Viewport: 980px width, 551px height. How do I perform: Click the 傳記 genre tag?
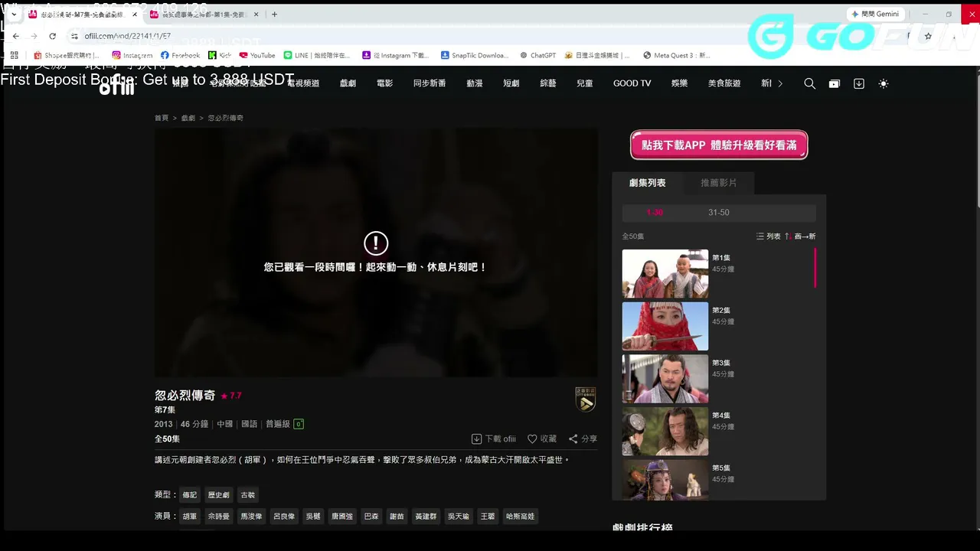coord(189,495)
